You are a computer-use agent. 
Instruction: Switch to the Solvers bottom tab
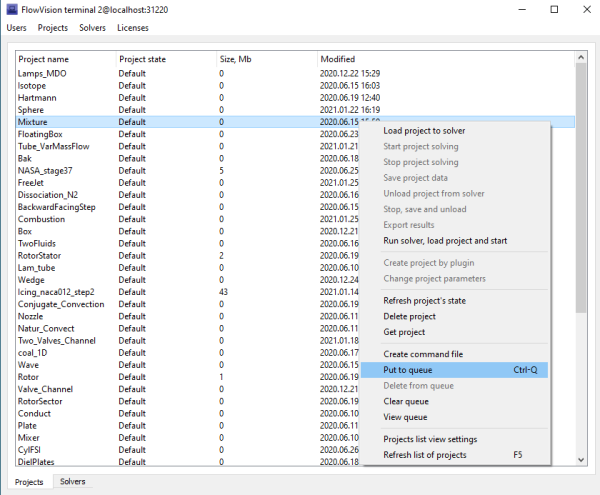point(73,482)
